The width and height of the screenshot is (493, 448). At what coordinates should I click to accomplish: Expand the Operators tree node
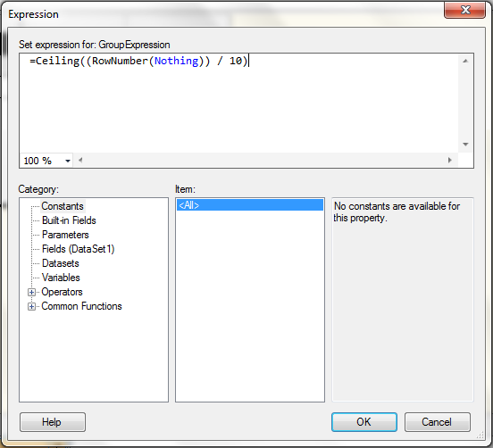pyautogui.click(x=31, y=292)
